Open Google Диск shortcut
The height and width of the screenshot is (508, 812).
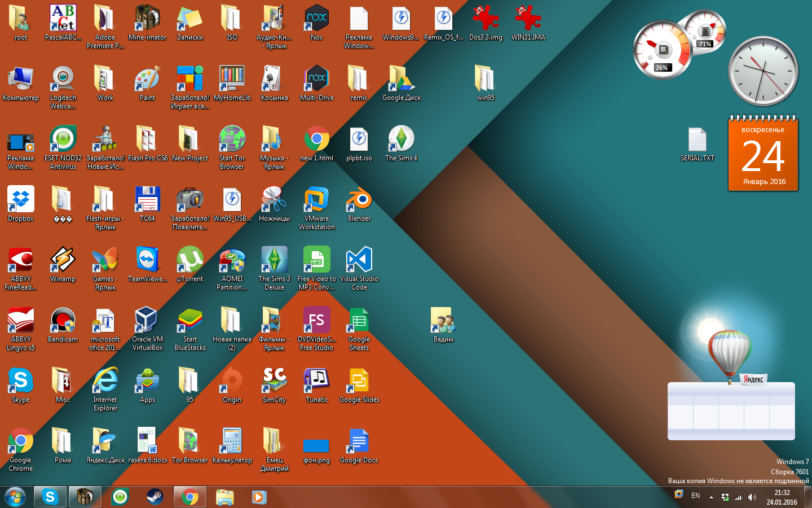point(401,83)
